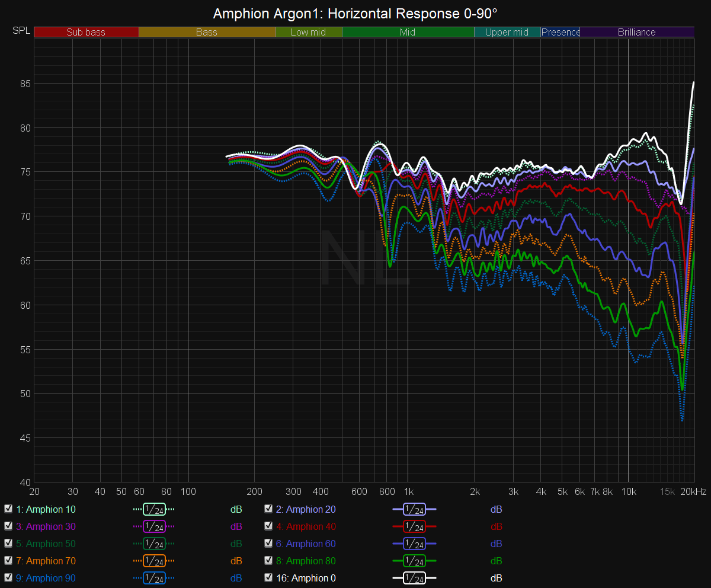The image size is (711, 588).
Task: Toggle the 16: Amphion 0 trace checkbox
Action: [268, 578]
